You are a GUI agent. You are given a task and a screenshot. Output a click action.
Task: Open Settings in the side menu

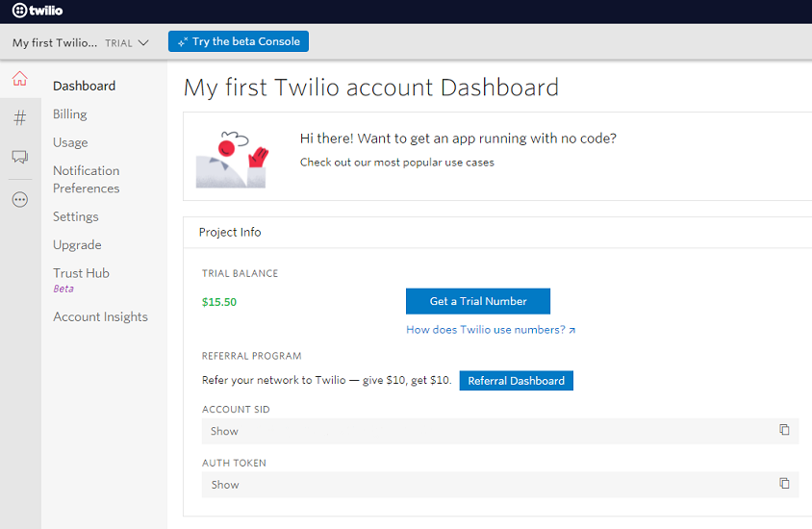point(76,216)
